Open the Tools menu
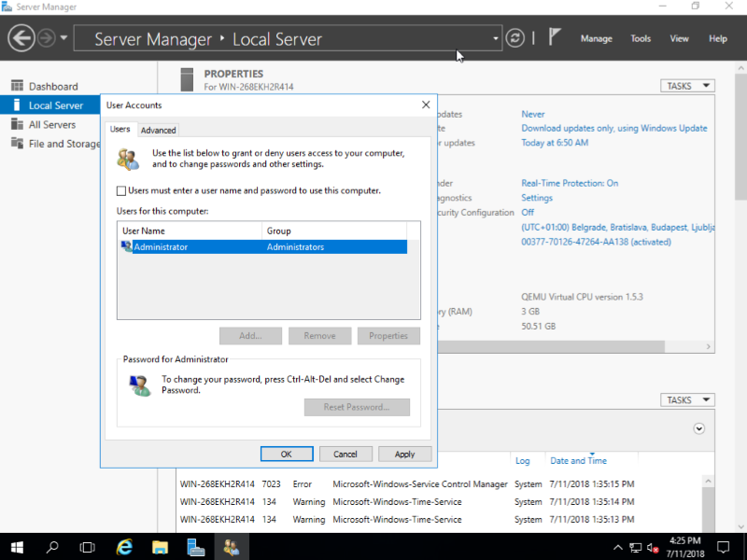This screenshot has height=560, width=747. click(641, 38)
